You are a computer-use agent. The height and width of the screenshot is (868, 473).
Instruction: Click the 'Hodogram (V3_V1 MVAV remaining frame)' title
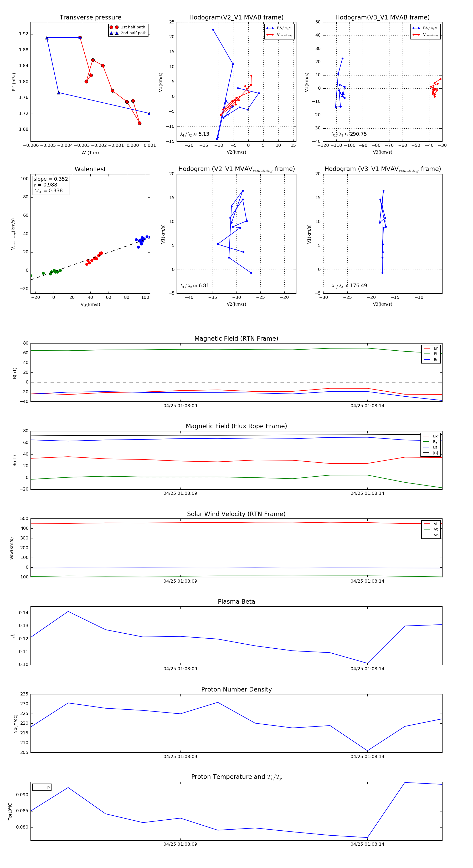(382, 169)
